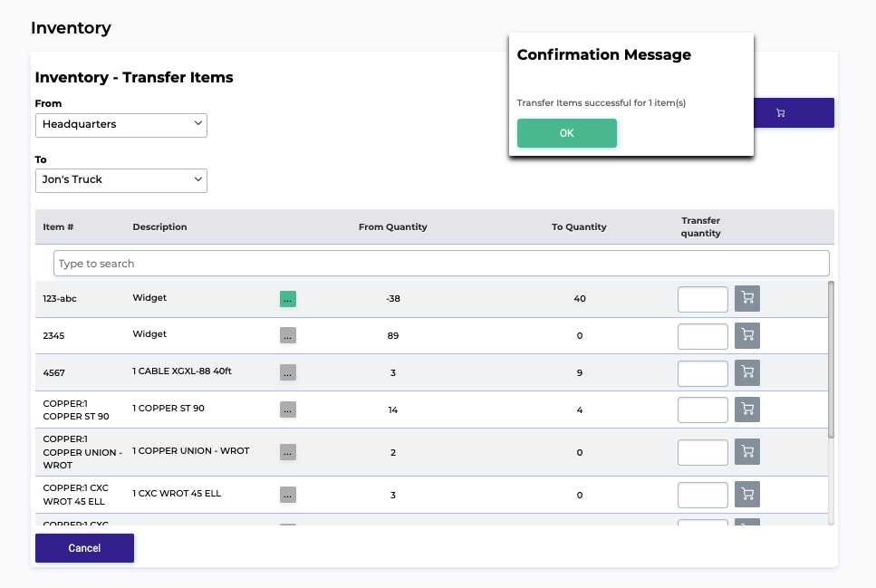
Task: Click cart icon for item 123-abc
Action: (x=746, y=299)
